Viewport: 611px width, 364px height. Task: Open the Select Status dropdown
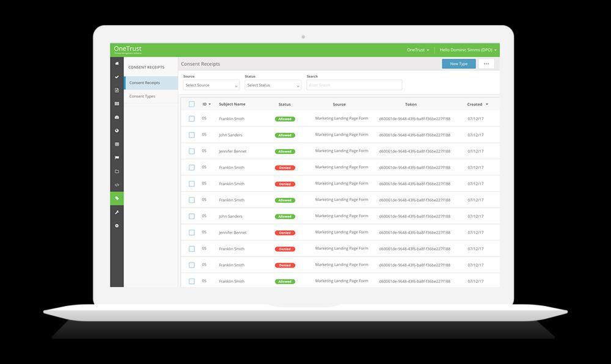pyautogui.click(x=273, y=85)
